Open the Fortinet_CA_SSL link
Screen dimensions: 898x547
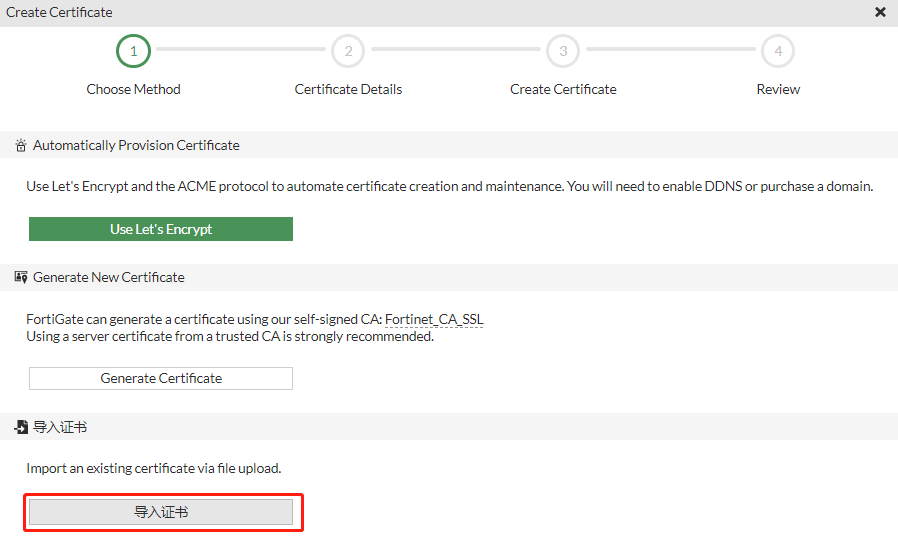434,320
